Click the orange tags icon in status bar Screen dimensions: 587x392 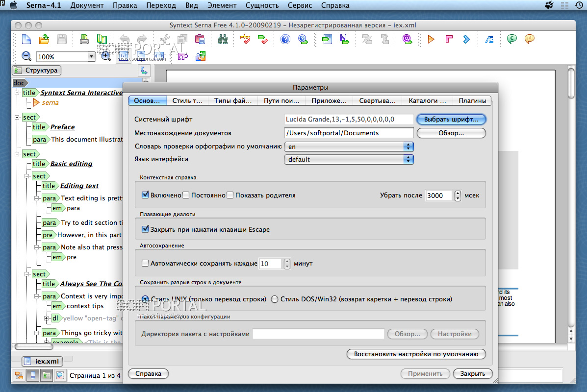19,375
